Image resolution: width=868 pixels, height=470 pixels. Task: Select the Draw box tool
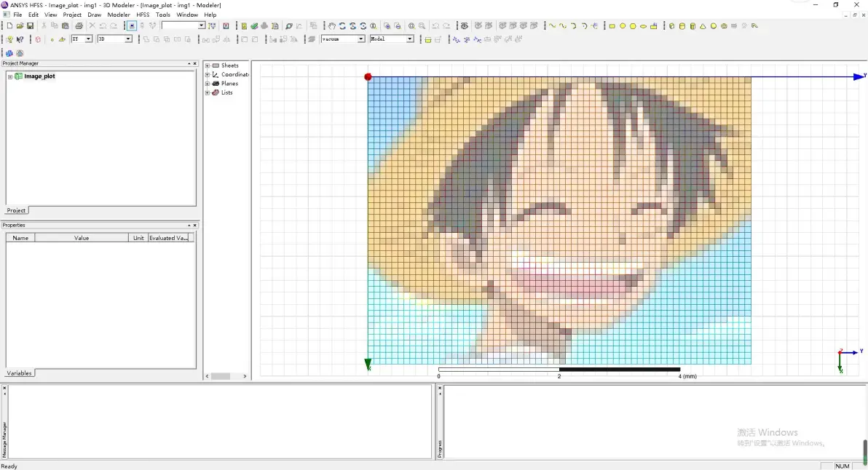(x=671, y=26)
